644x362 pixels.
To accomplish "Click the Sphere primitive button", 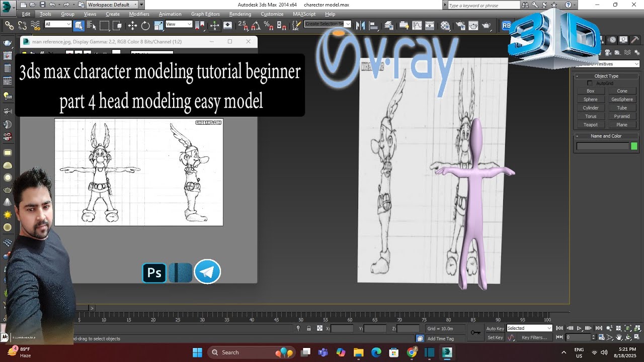I will point(591,100).
